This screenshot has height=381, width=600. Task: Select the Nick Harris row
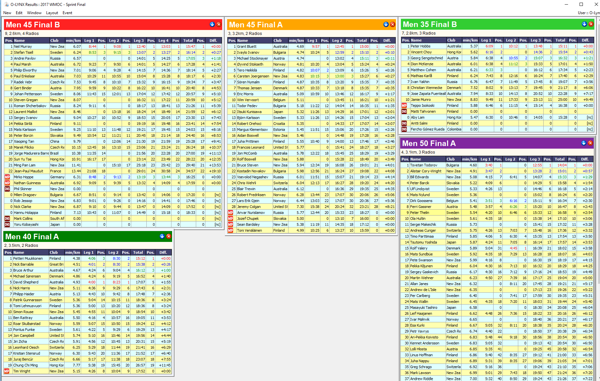pyautogui.click(x=88, y=288)
